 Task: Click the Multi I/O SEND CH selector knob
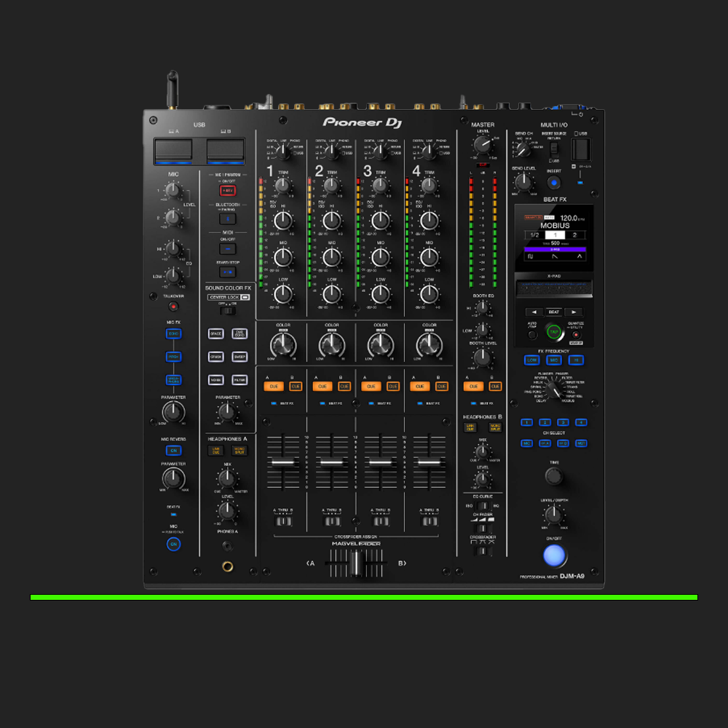click(x=523, y=149)
